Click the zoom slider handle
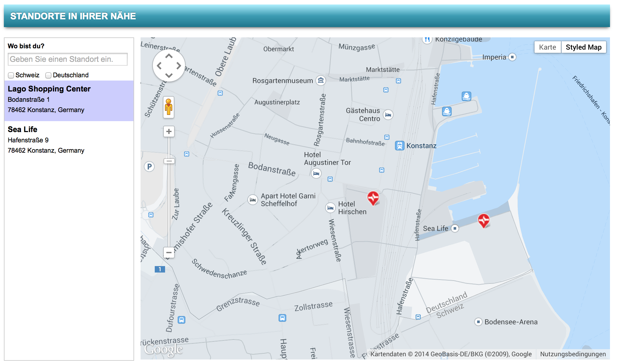The height and width of the screenshot is (364, 619). (169, 161)
